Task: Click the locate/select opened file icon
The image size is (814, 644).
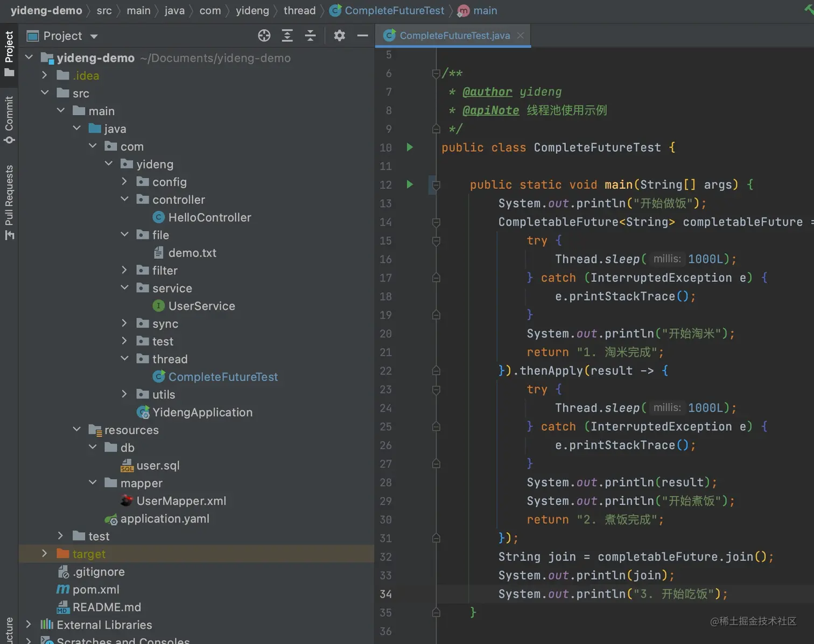Action: (x=264, y=36)
